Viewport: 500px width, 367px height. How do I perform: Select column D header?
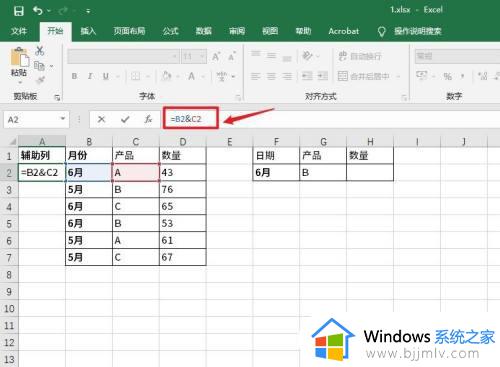[x=183, y=142]
